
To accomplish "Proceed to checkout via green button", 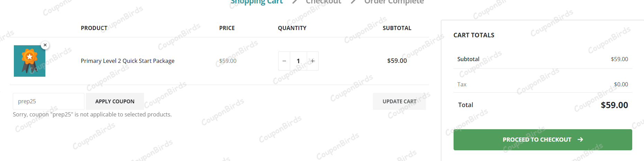I will coord(537,140).
